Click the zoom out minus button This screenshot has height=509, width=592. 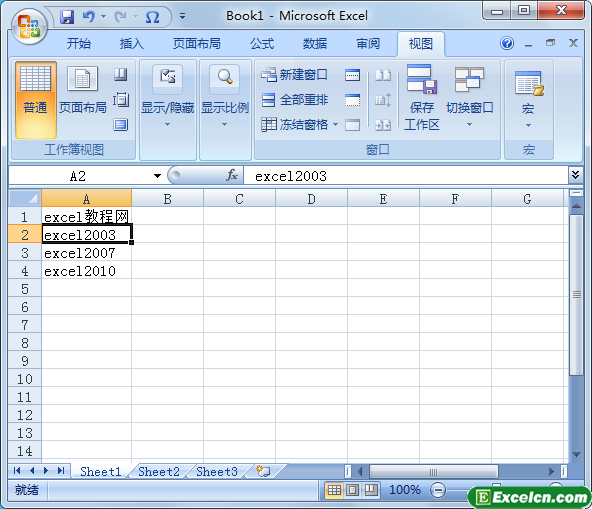click(x=438, y=490)
